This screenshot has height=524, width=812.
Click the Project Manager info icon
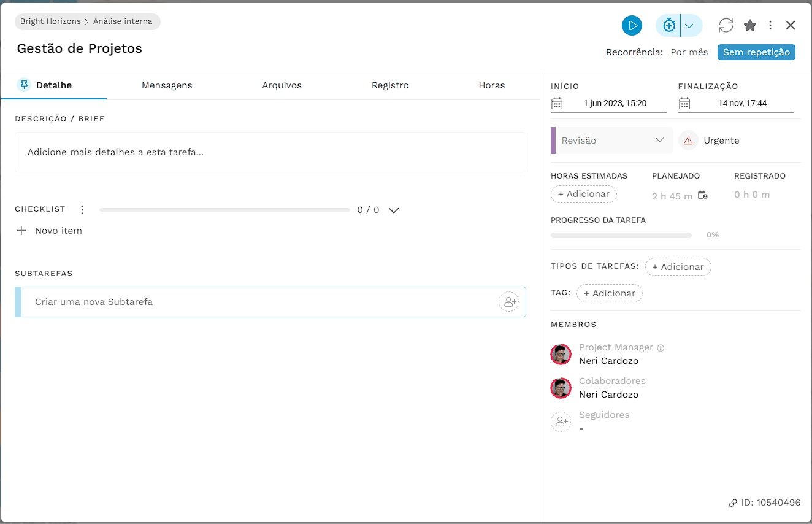point(661,348)
